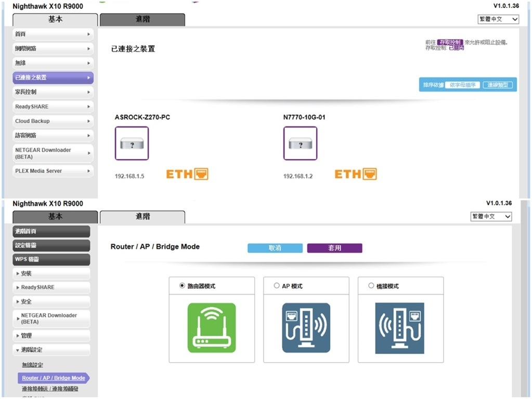Open ReadySHARE in the basic sidebar
The width and height of the screenshot is (532, 399).
pos(53,107)
